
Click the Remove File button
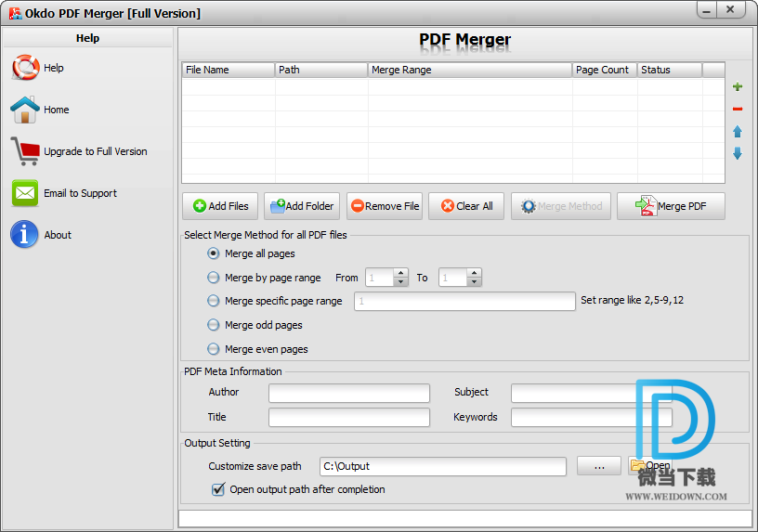point(385,206)
